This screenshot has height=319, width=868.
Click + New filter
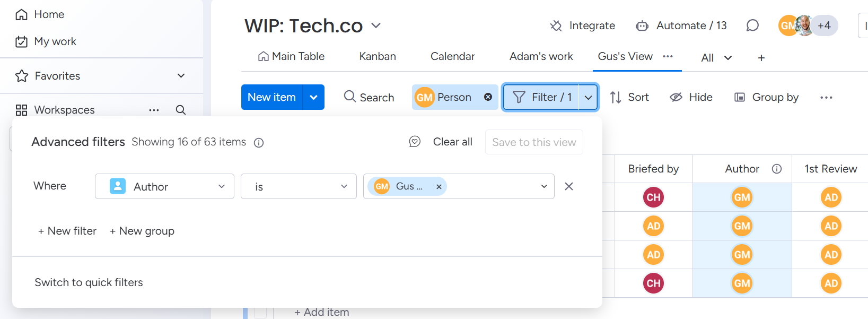click(x=67, y=231)
